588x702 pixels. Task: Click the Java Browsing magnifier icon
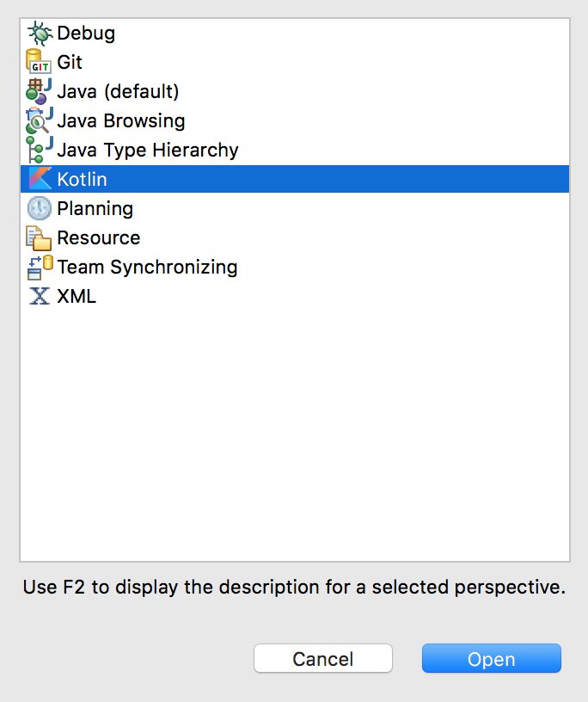(x=39, y=120)
